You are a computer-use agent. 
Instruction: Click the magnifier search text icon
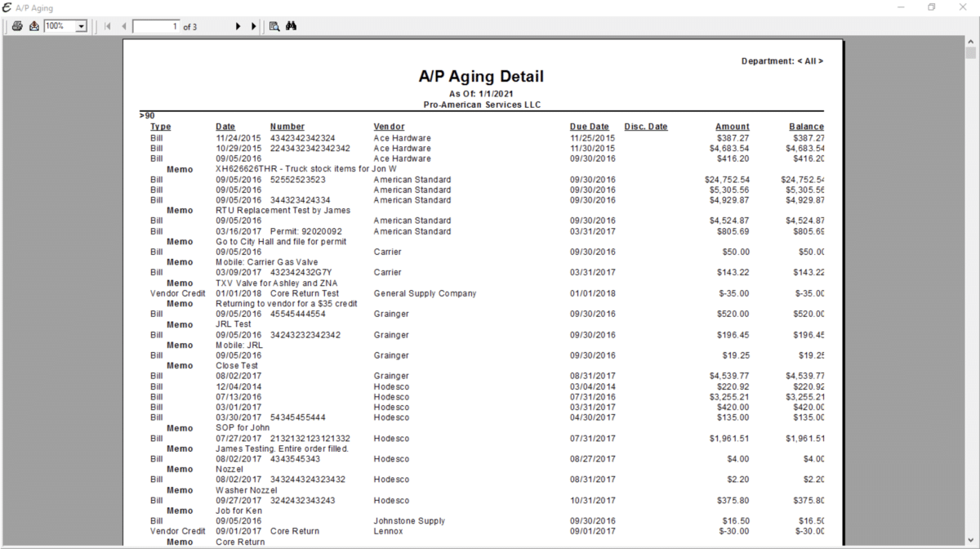tap(274, 26)
